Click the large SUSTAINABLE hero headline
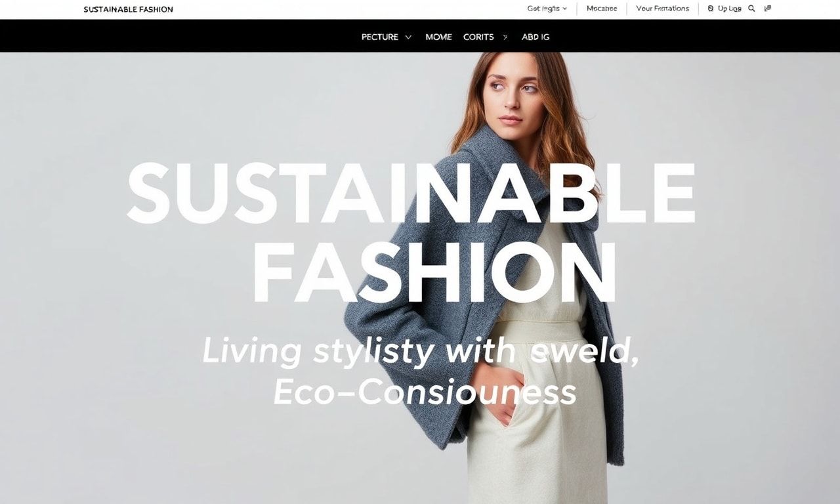Viewport: 840px width, 504px height. 411,194
